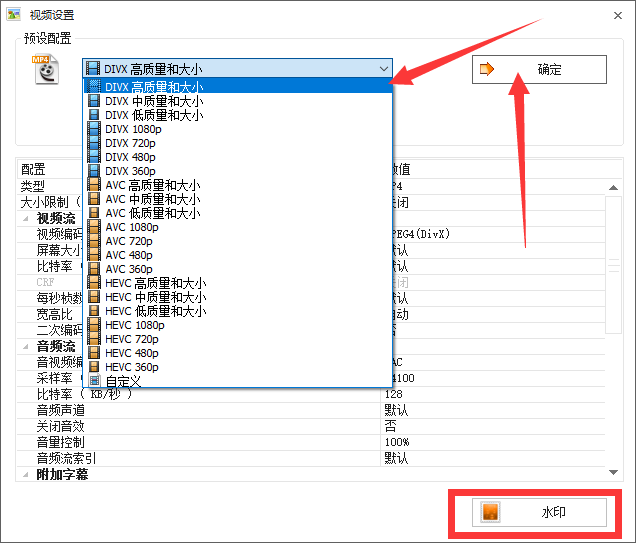Click the 100% volume value
Viewport: 636px width, 543px height.
[397, 442]
